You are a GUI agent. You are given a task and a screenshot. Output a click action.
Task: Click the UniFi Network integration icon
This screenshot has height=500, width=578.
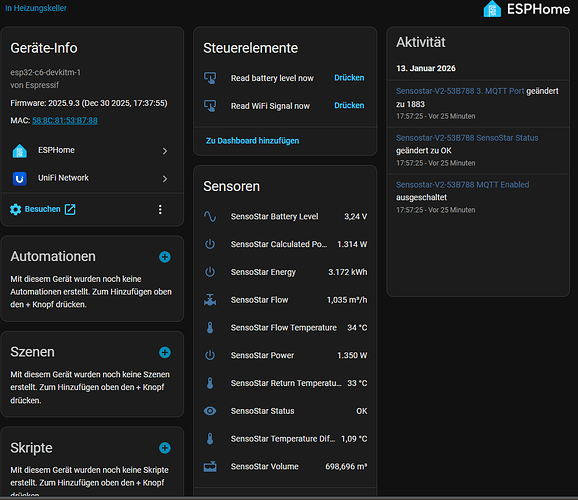coord(20,178)
